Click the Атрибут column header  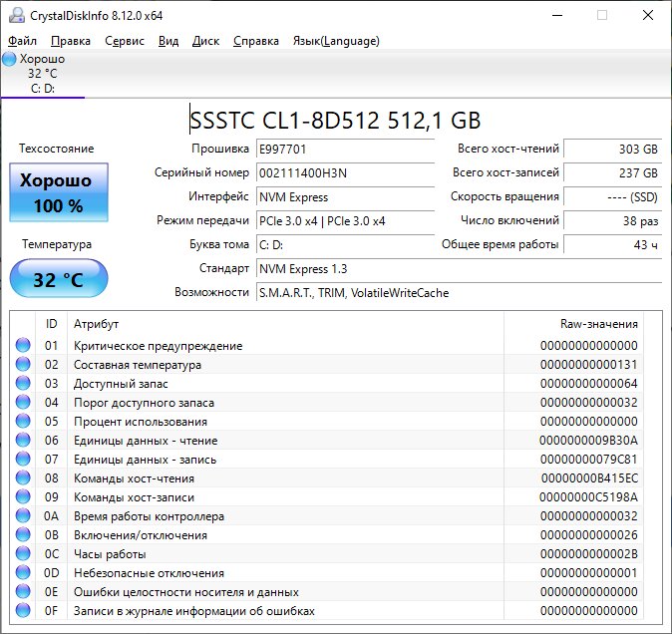click(x=96, y=324)
